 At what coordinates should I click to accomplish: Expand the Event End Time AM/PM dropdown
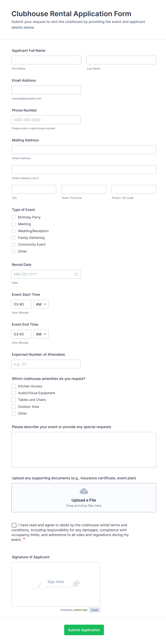[41, 334]
